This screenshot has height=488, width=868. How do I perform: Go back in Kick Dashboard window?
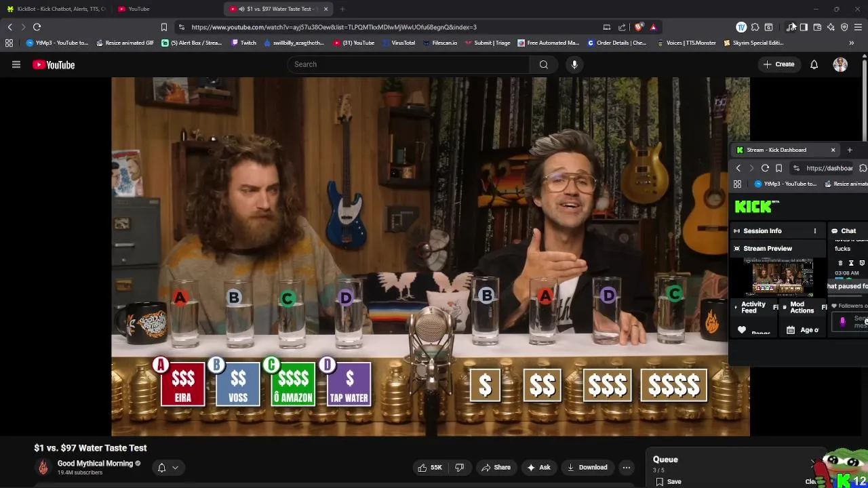point(738,168)
